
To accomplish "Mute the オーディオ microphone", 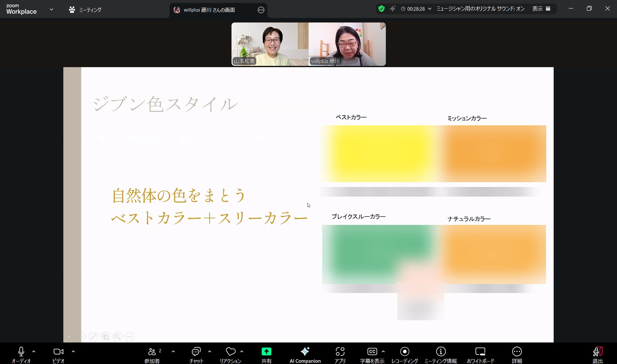I will point(21,352).
